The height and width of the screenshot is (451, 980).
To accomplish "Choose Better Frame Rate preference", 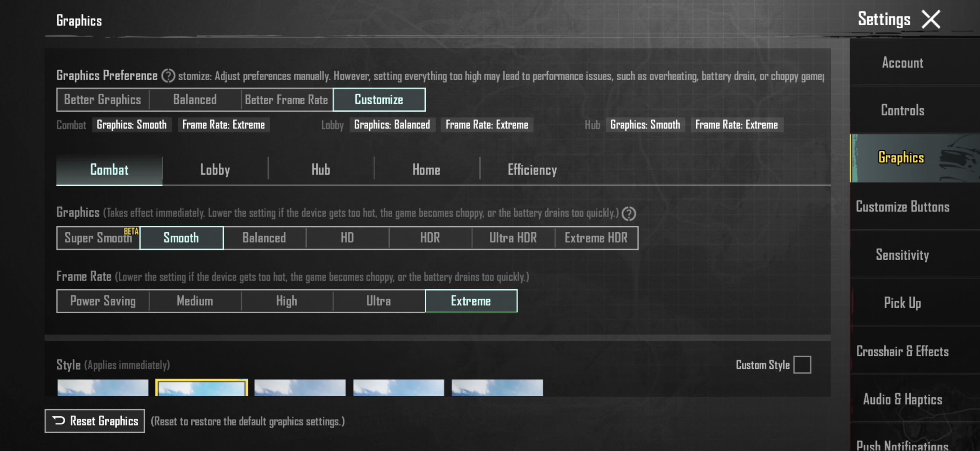I will click(x=286, y=100).
